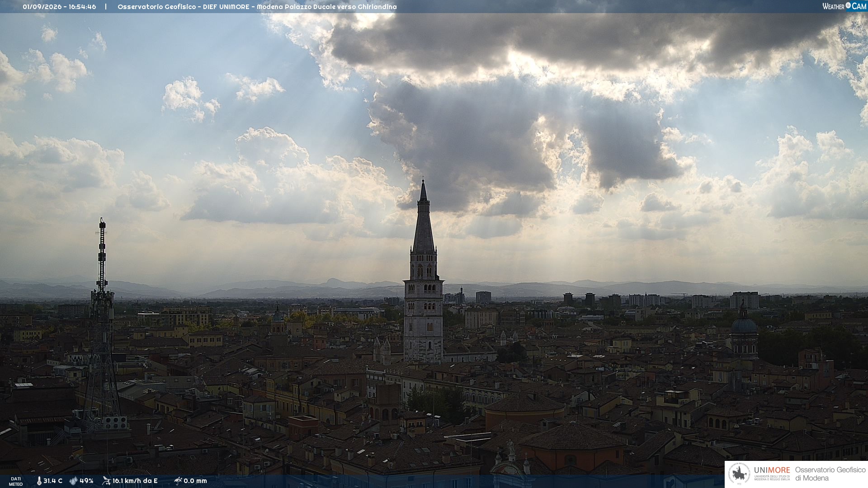
Task: Click the WeatherCam logo
Action: point(844,6)
